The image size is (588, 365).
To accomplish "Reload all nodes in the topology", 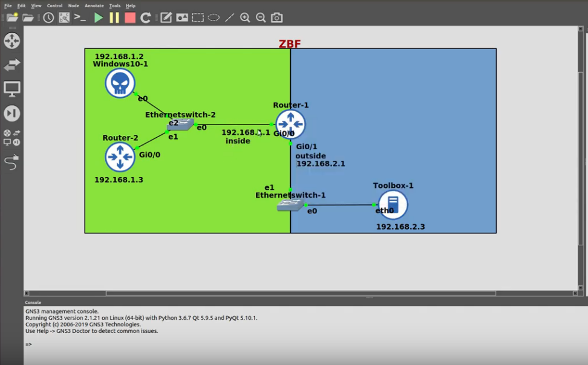I will pyautogui.click(x=145, y=18).
